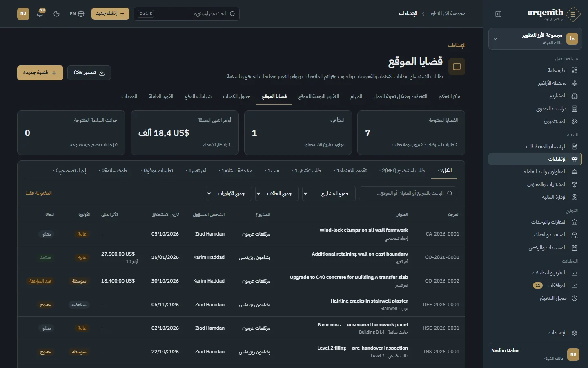The height and width of the screenshot is (368, 588).
Task: Open الموافقات approvals with 11 badge
Action: [535, 285]
